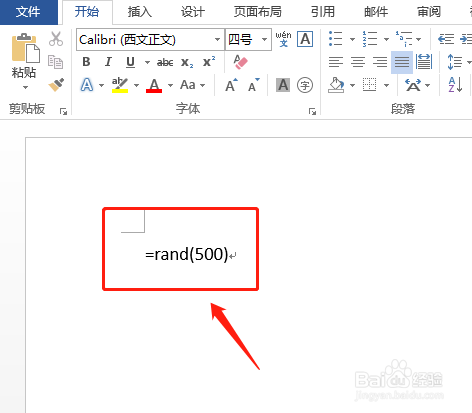The width and height of the screenshot is (472, 413).
Task: Toggle strikethrough (abc)
Action: click(165, 62)
